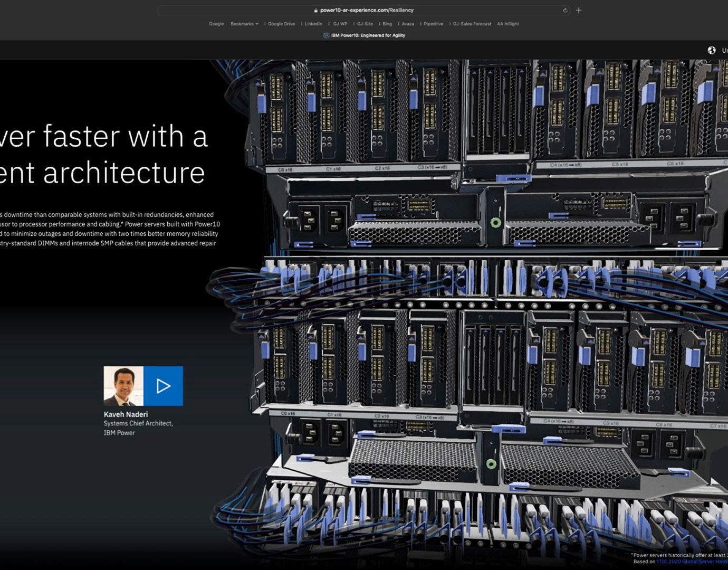Click the C0 x16 slot label on upper server
This screenshot has width=728, height=570.
(285, 169)
